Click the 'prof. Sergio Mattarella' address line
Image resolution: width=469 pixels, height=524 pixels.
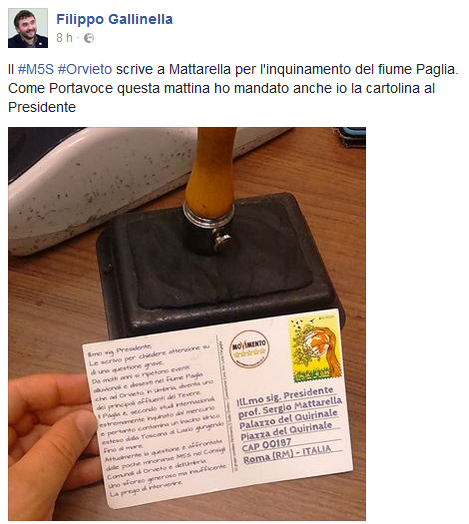pyautogui.click(x=289, y=408)
